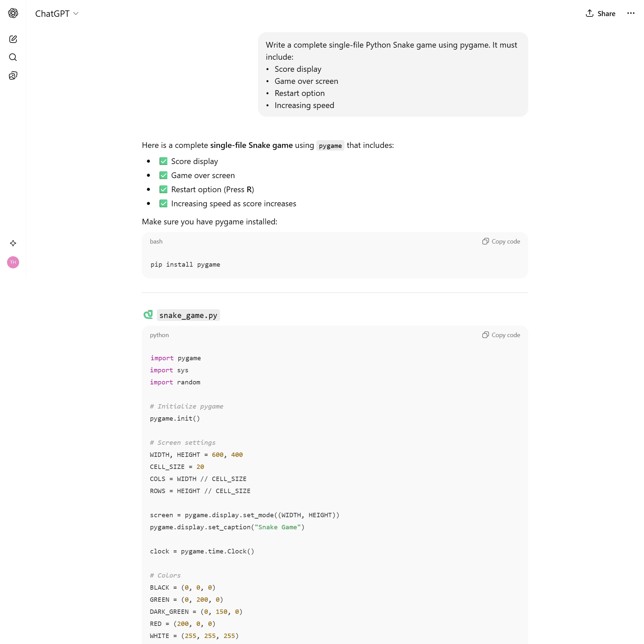Click the snake_game.py filename label
The image size is (644, 644).
click(188, 315)
